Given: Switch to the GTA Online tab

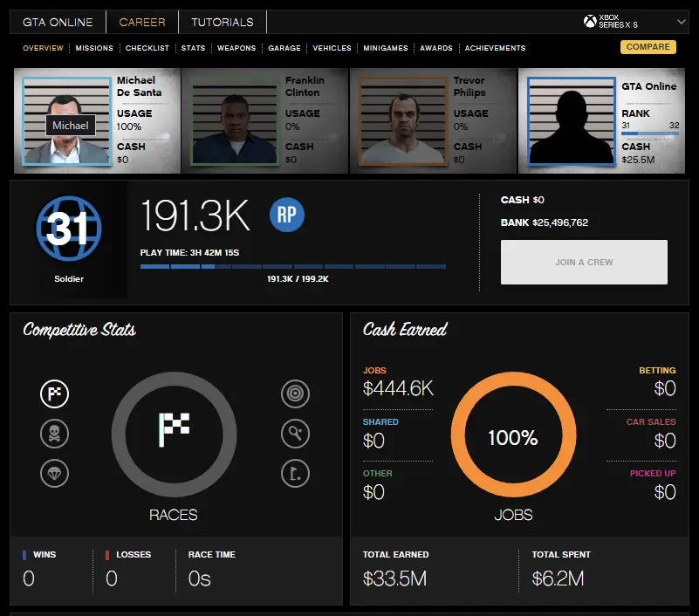Looking at the screenshot, I should [58, 22].
